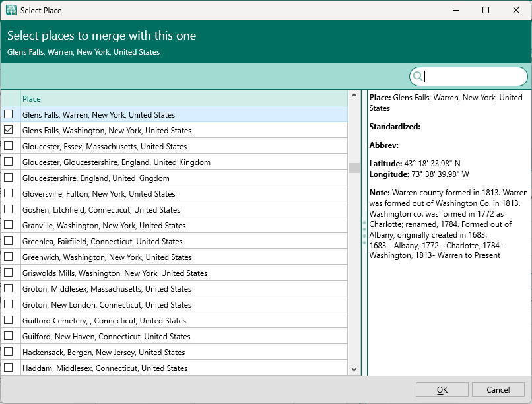532x404 pixels.
Task: Check the Gloucestershire, England, United Kingdom box
Action: tap(9, 178)
